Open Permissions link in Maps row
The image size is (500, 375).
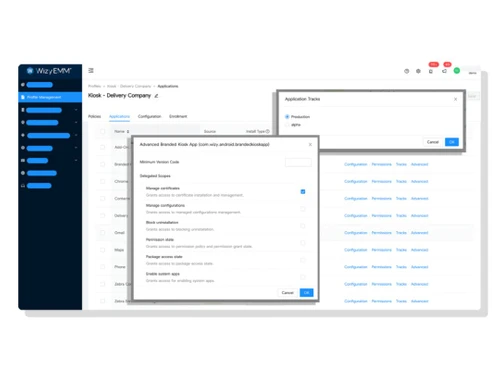(382, 250)
